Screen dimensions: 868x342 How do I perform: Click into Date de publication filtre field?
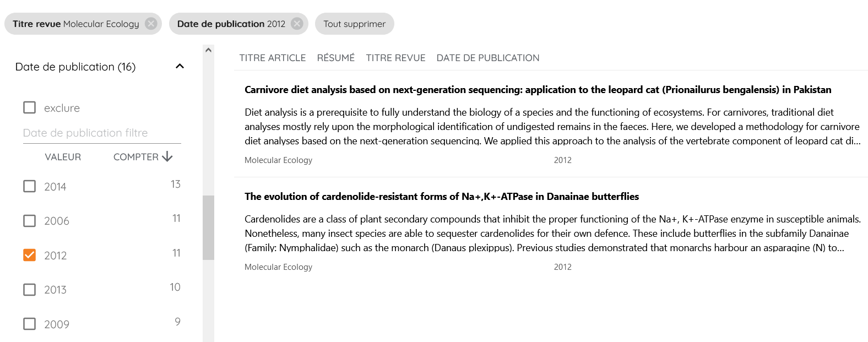click(x=102, y=133)
